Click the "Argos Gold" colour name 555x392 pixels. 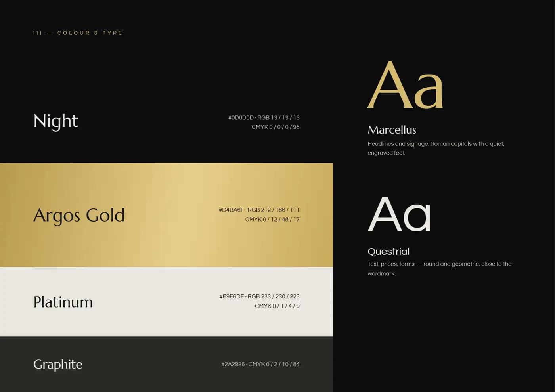(79, 216)
